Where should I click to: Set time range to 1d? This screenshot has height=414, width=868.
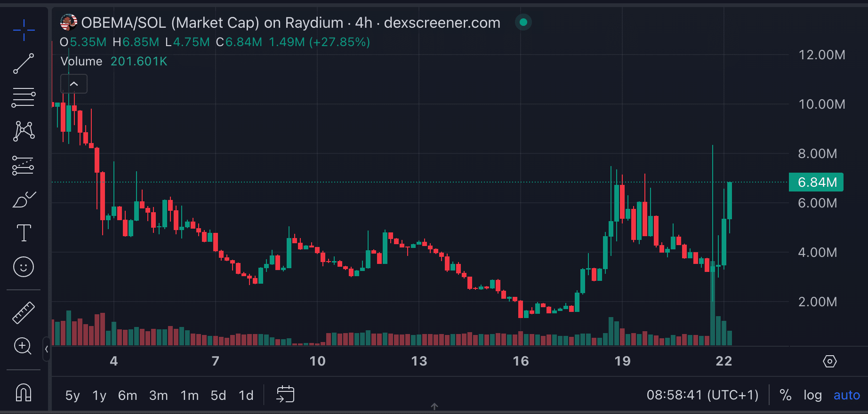pos(246,395)
